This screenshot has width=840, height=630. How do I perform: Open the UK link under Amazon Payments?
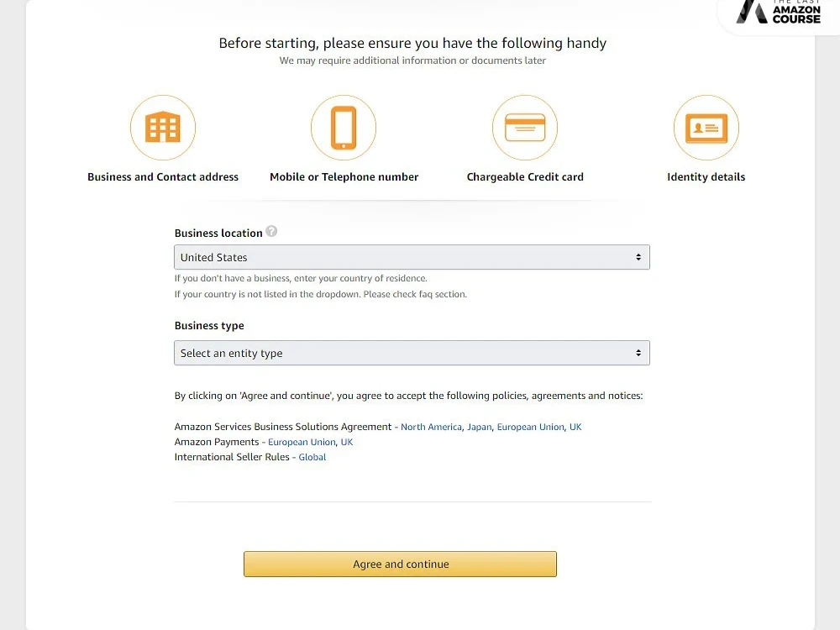pos(347,442)
